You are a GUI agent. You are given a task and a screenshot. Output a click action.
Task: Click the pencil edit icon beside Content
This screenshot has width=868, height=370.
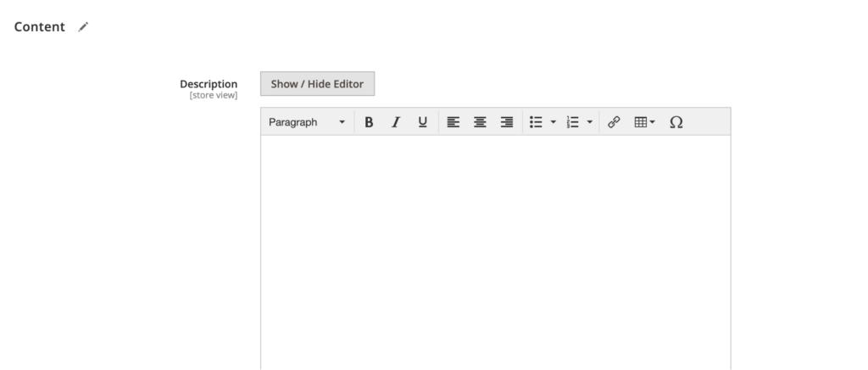(83, 27)
